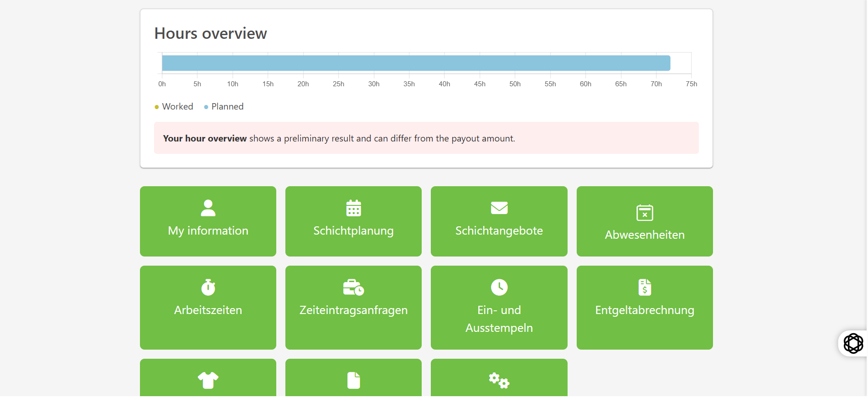
Task: Click the stopwatch icon on Arbeitszeiten tile
Action: (208, 288)
